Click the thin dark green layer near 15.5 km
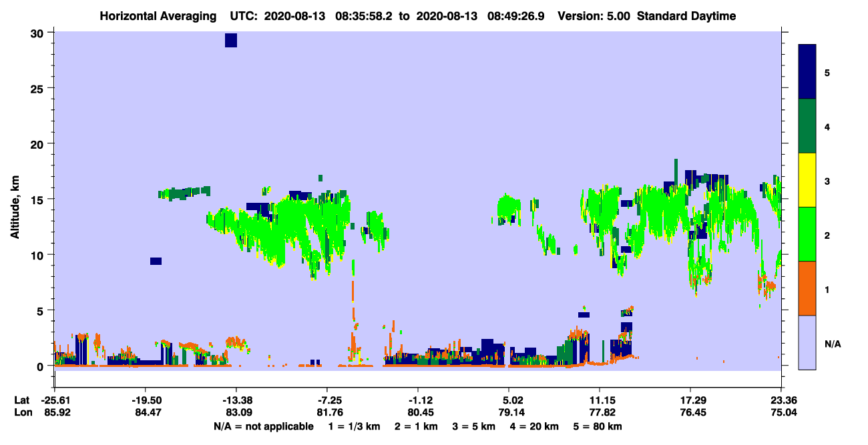Image resolution: width=868 pixels, height=445 pixels. pyautogui.click(x=184, y=193)
